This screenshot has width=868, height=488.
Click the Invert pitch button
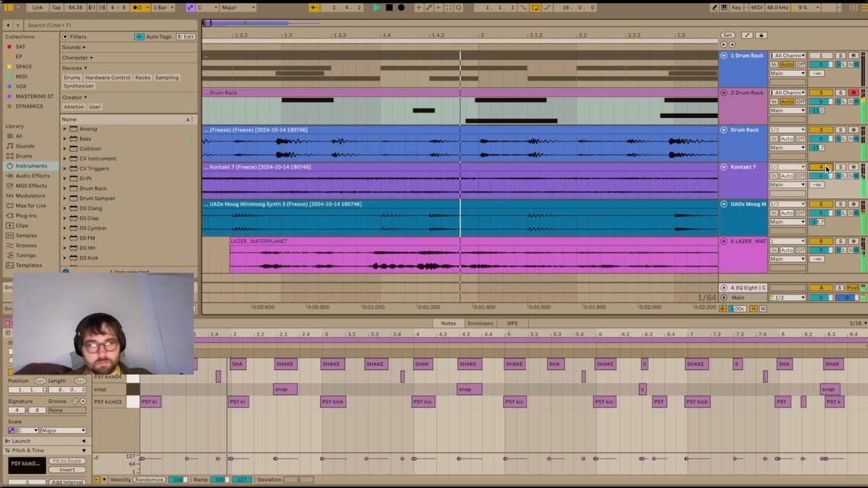pos(67,470)
